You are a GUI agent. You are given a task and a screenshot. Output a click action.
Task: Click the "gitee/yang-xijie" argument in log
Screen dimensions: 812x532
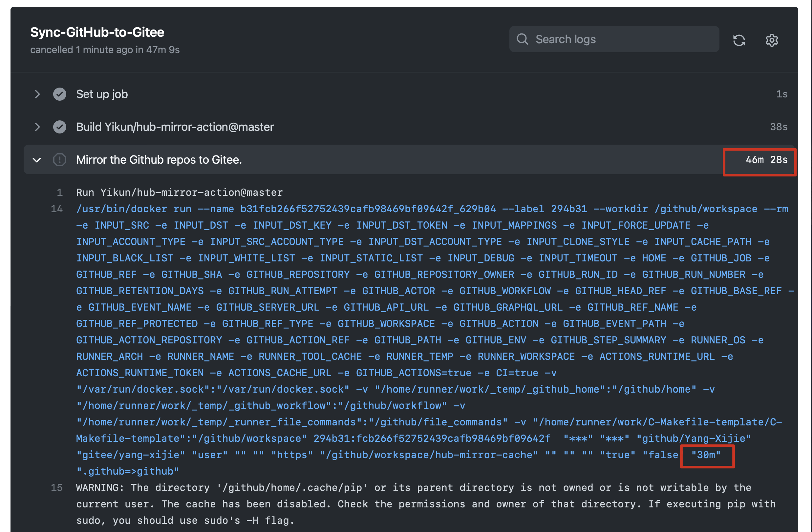(x=131, y=455)
